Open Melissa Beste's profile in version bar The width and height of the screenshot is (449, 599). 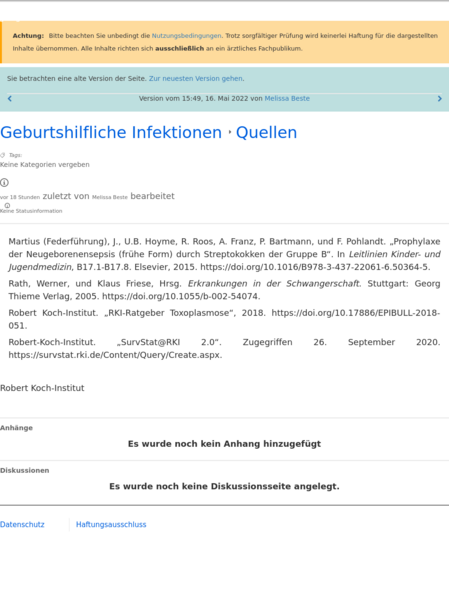(287, 99)
